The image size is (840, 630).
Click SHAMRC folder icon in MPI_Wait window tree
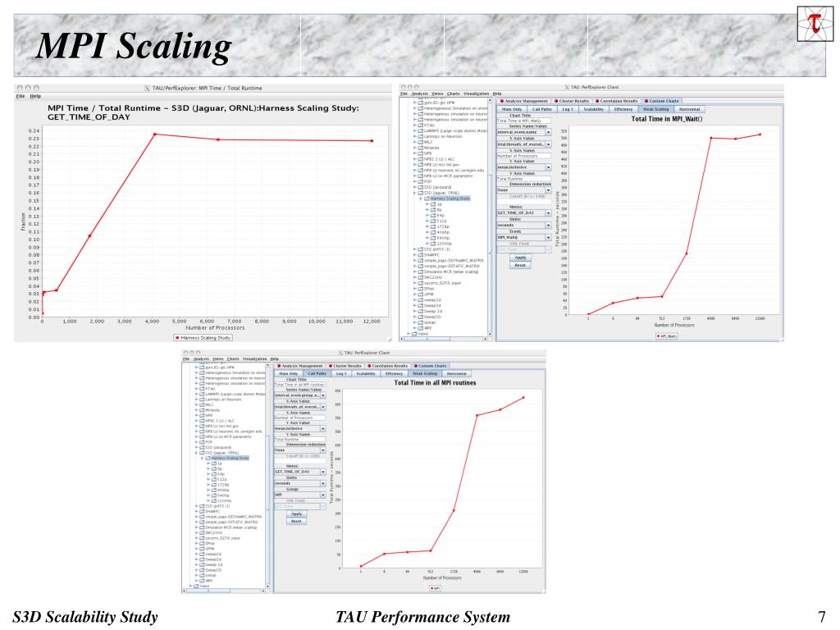coord(421,255)
